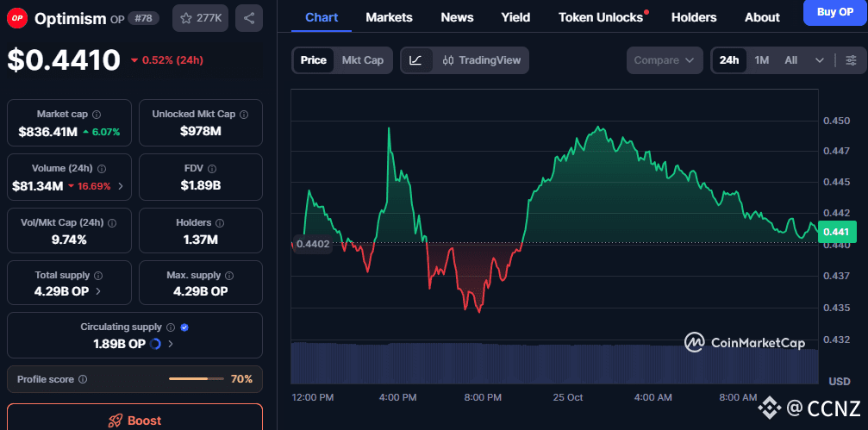Click the Profile score info icon
The image size is (868, 430).
point(83,379)
